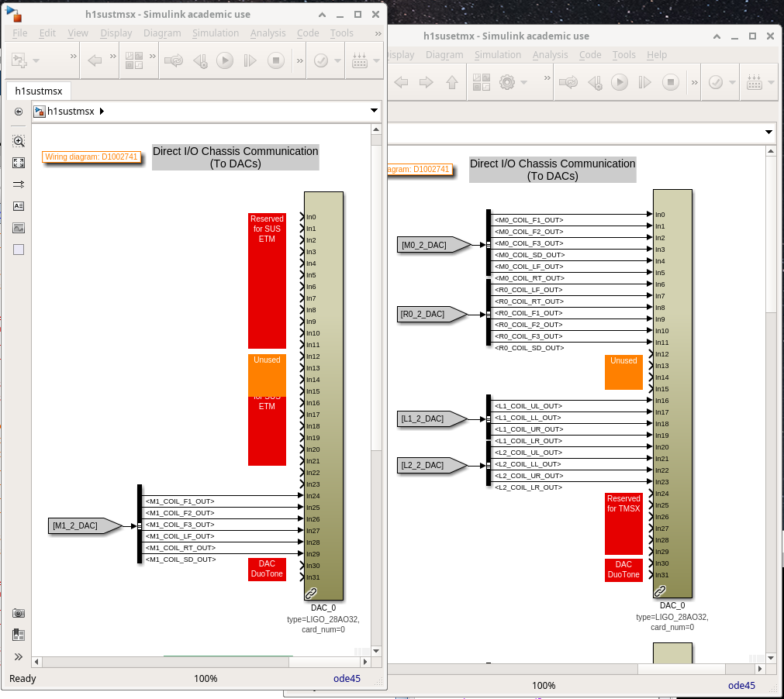Viewport: 784px width, 699px height.
Task: Click Model Configuration gear icon
Action: tap(507, 82)
